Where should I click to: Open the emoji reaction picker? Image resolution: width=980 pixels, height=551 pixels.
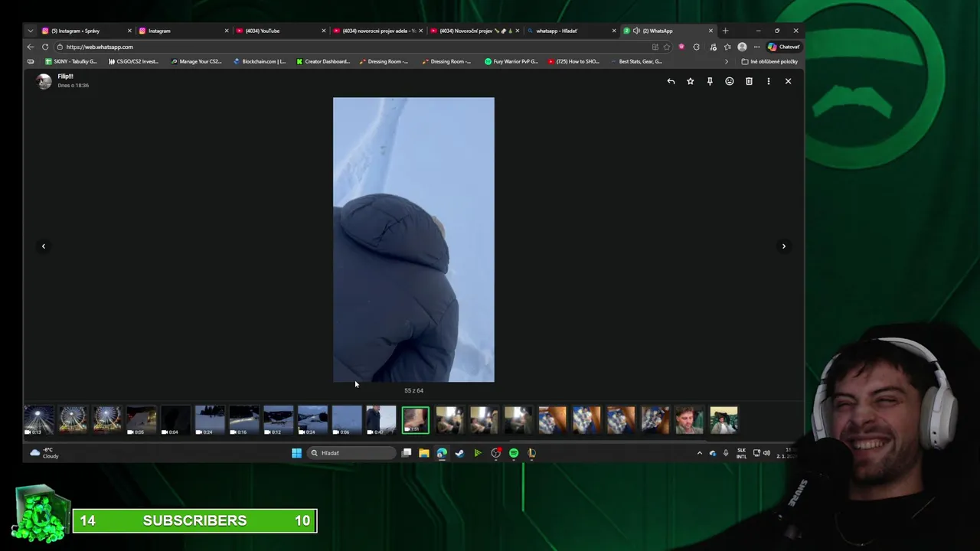tap(730, 81)
